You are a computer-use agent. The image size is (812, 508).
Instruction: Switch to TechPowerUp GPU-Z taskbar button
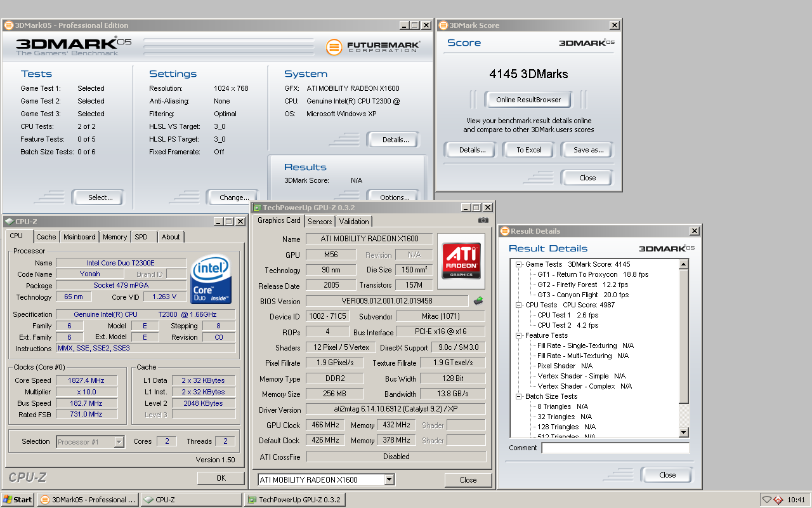(x=295, y=500)
